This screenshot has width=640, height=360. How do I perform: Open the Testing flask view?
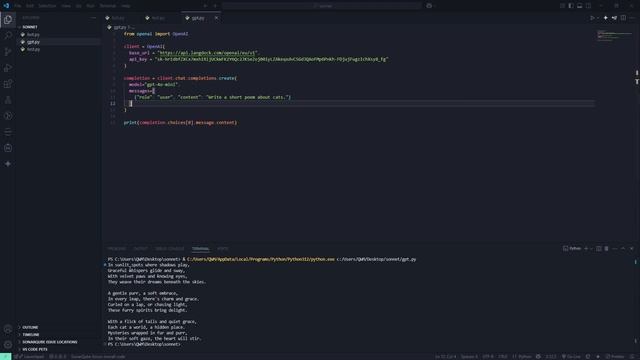tap(8, 100)
